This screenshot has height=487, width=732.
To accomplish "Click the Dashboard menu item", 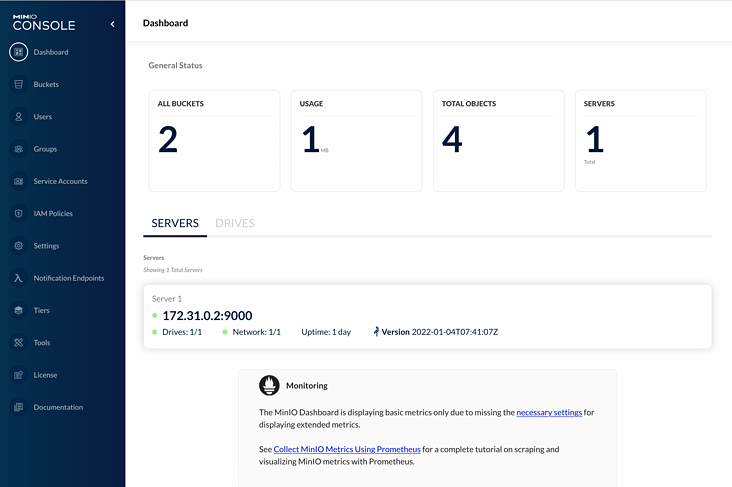I will [50, 52].
